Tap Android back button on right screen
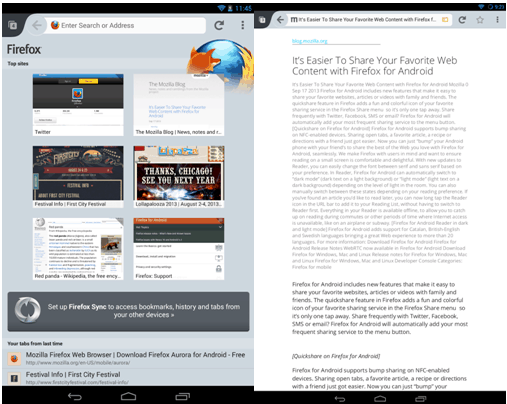Image resolution: width=507 pixels, height=404 pixels. pos(340,399)
